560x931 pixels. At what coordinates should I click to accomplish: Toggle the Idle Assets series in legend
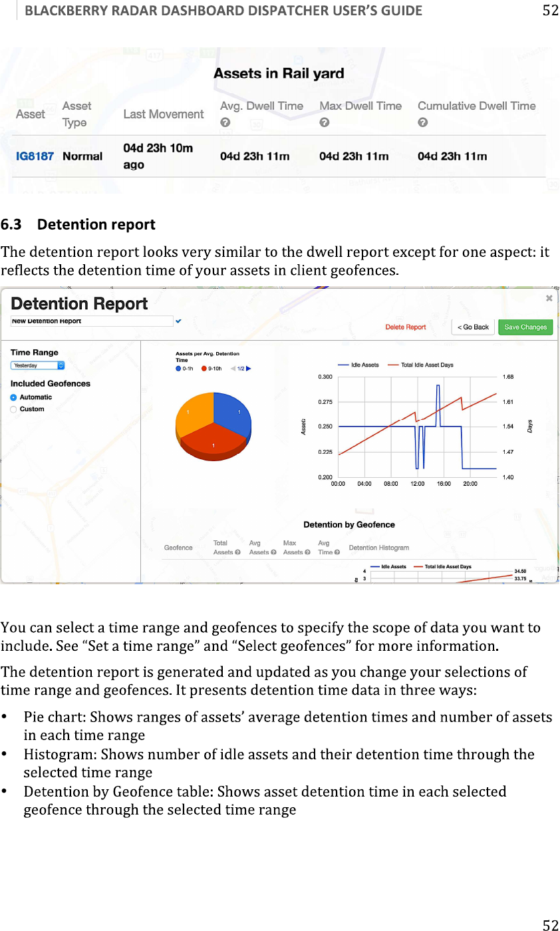tap(358, 365)
